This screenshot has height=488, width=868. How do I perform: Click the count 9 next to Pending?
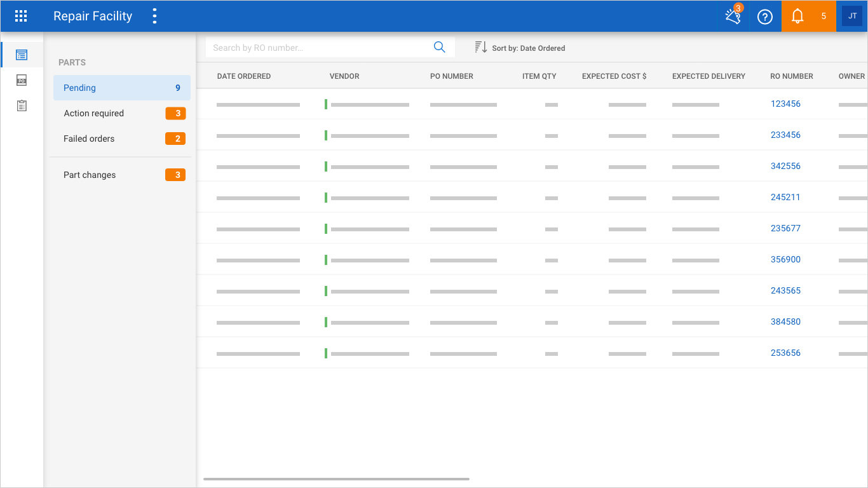tap(178, 88)
